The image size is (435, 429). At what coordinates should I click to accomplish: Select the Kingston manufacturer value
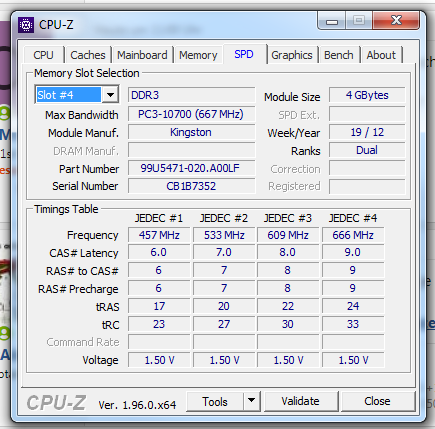point(192,132)
